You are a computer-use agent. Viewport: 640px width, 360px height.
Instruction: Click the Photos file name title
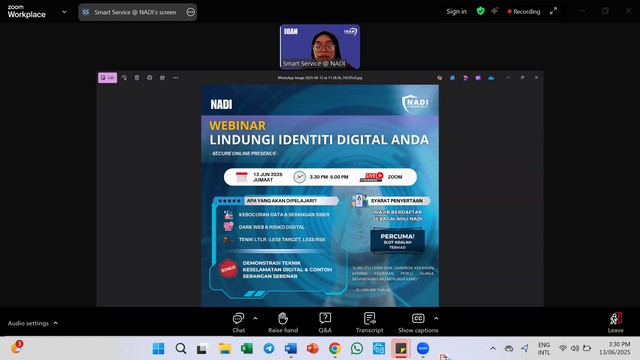point(320,78)
